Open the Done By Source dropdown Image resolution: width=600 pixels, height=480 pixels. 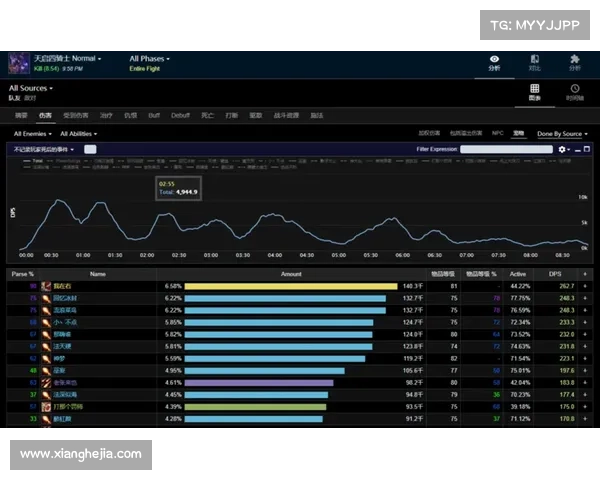click(562, 134)
